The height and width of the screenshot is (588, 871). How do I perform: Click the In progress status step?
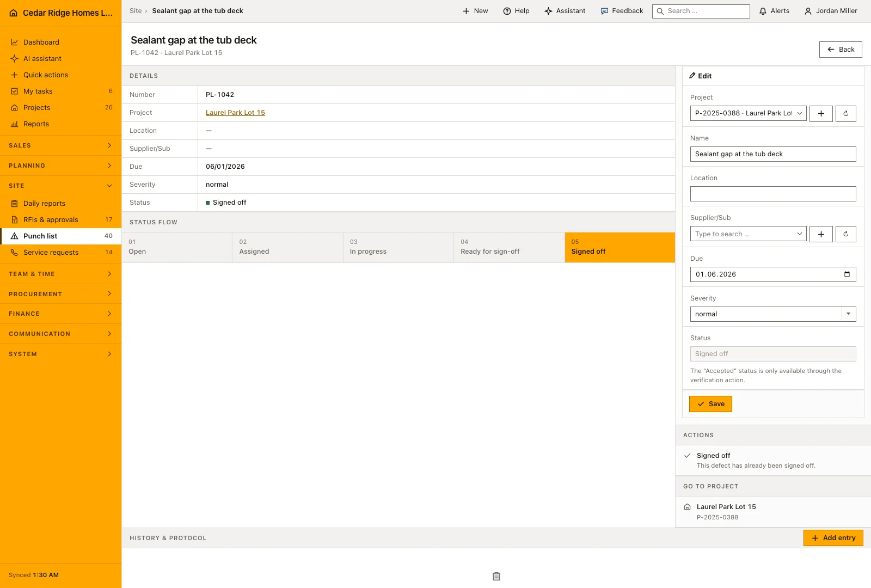398,248
